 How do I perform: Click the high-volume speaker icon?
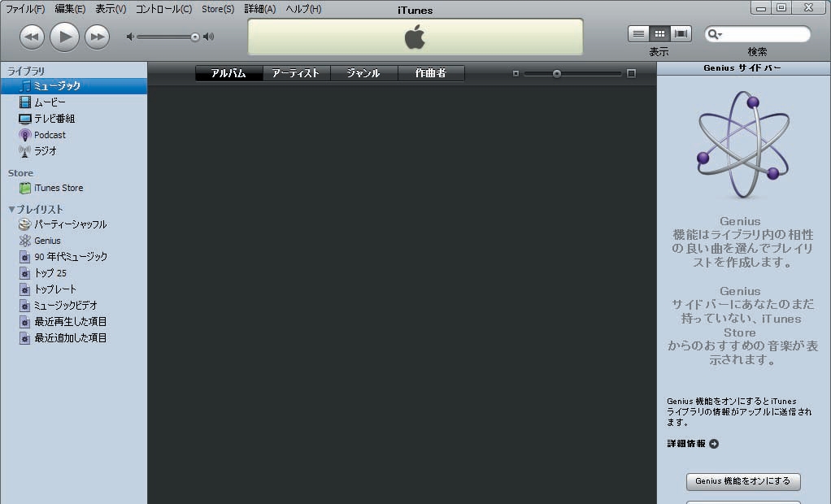[x=209, y=37]
